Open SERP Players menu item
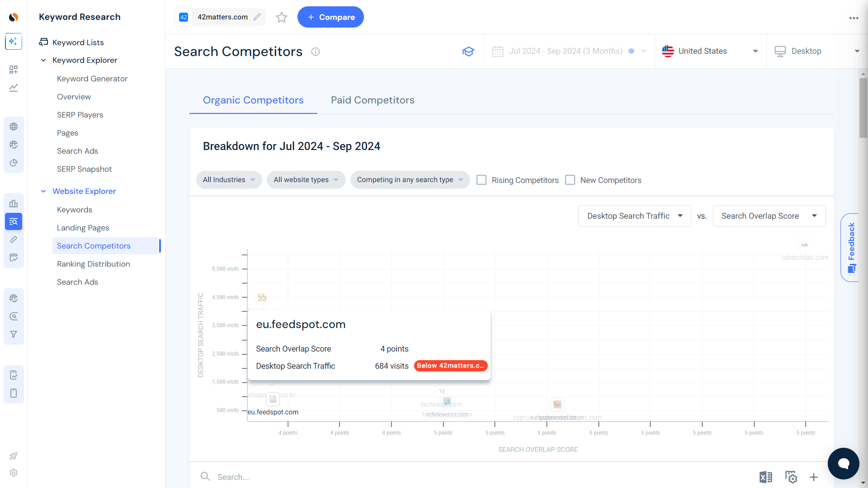 [x=80, y=115]
